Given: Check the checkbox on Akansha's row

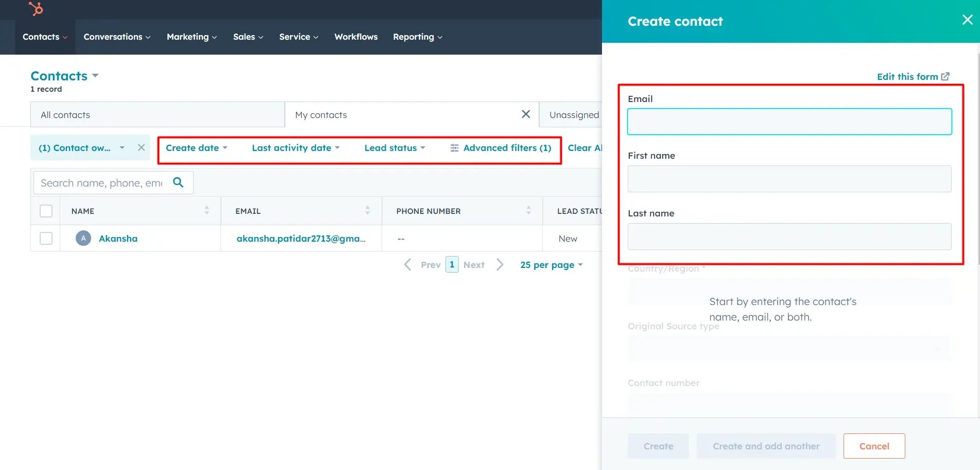Looking at the screenshot, I should pos(46,238).
